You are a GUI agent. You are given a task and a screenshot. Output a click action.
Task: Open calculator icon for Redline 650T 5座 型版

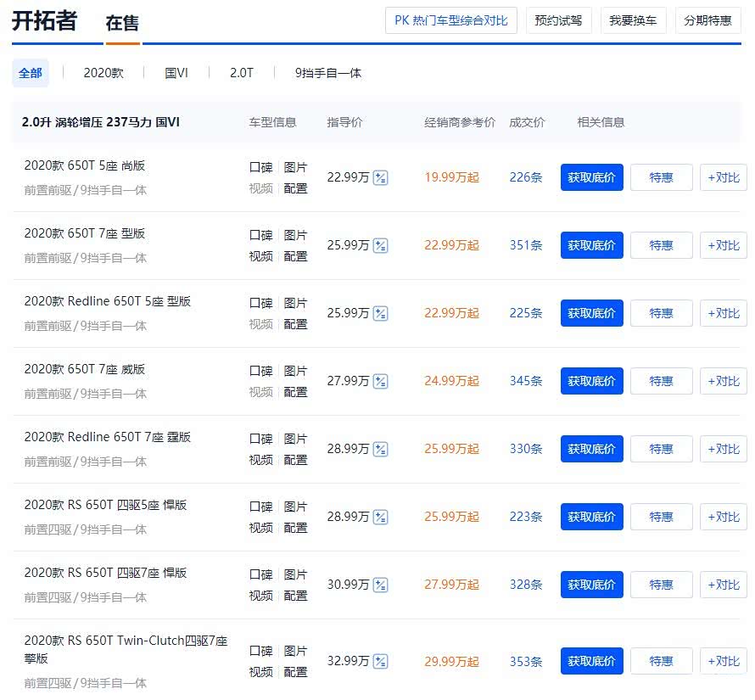380,314
